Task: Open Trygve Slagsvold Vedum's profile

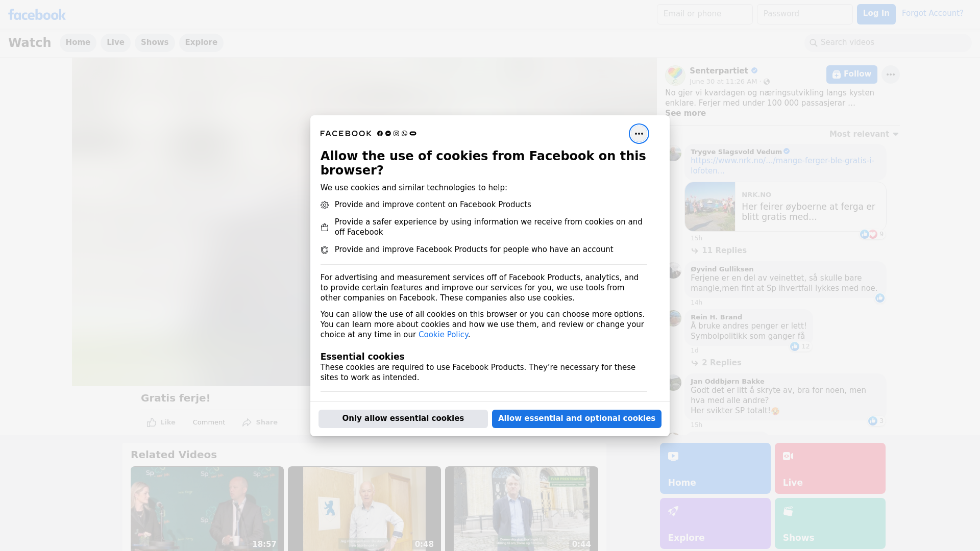Action: (x=736, y=152)
